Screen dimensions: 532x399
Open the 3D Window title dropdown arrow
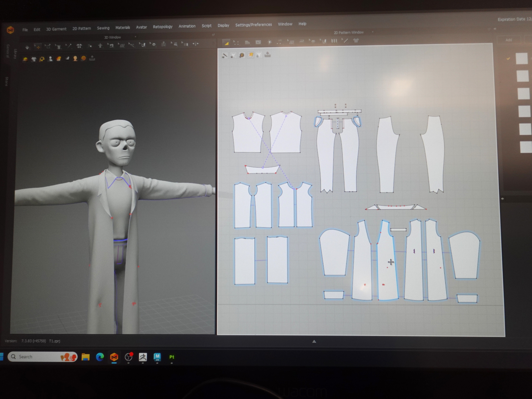(135, 37)
